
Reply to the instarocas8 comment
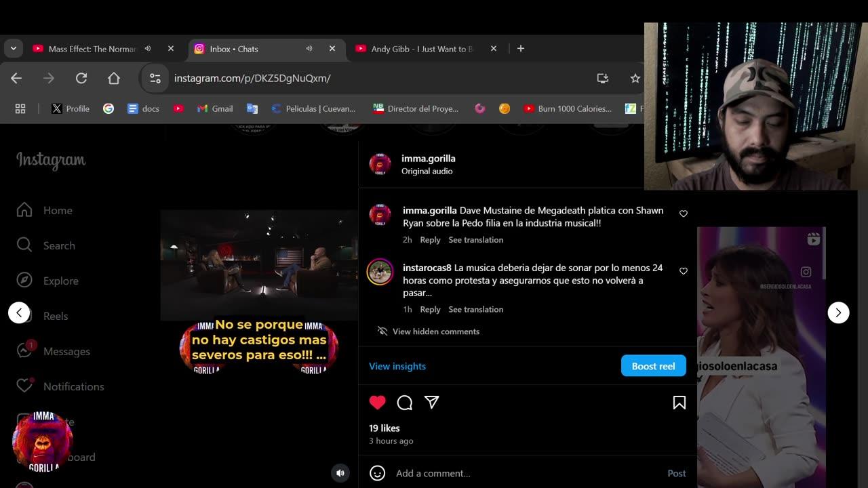(x=430, y=310)
